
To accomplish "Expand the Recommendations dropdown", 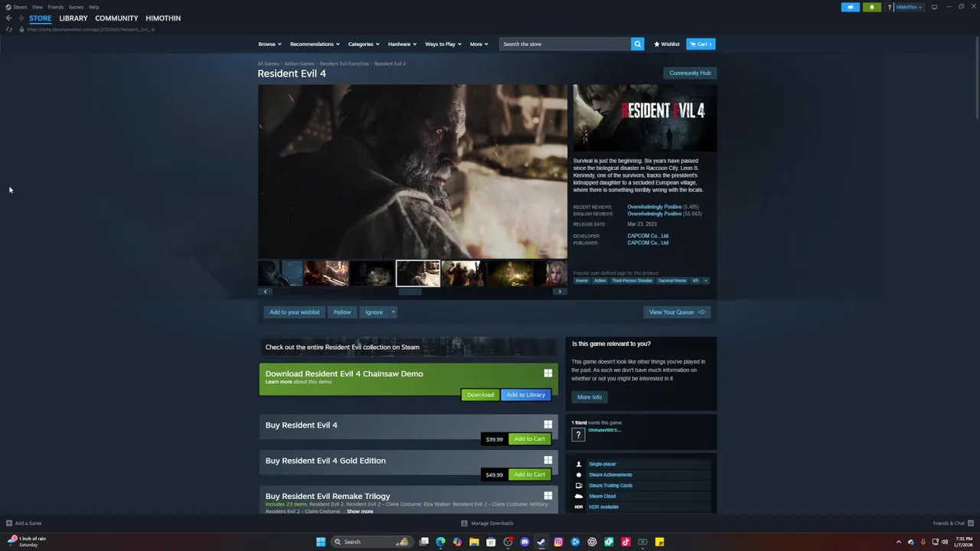I will point(315,44).
